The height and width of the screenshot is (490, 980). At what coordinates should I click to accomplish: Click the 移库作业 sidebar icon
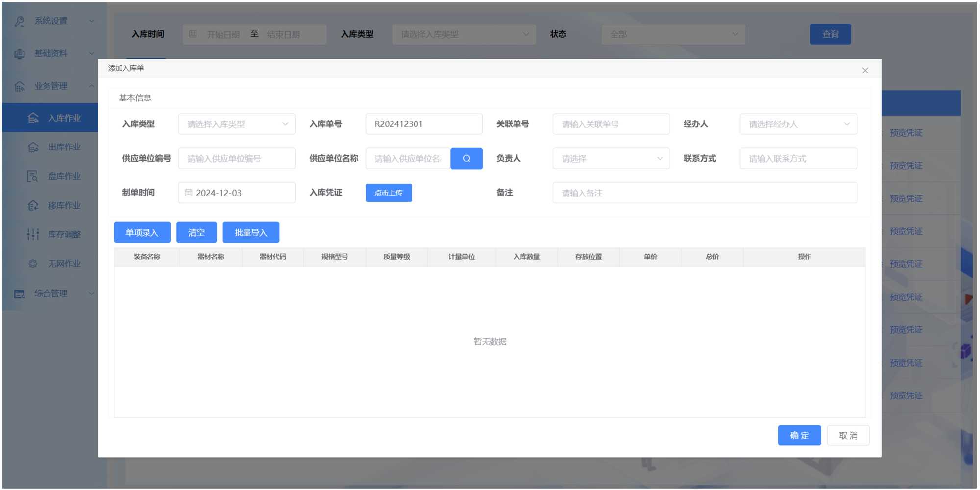coord(33,205)
